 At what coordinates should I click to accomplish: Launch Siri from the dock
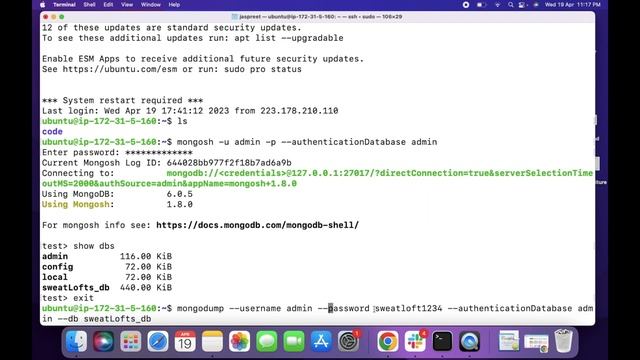[x=103, y=341]
